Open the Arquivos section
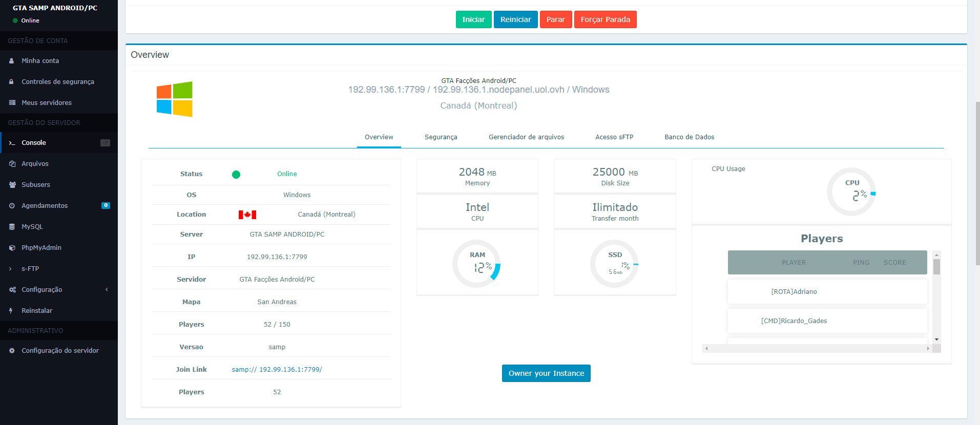Image resolution: width=980 pixels, height=425 pixels. (59, 164)
